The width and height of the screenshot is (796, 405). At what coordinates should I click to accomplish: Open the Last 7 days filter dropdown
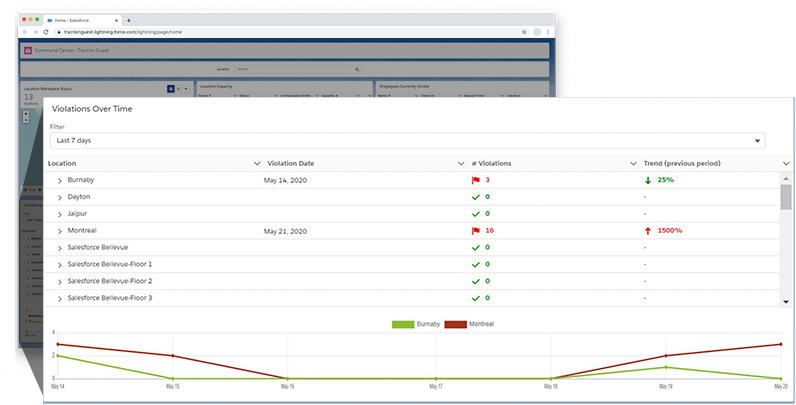pos(407,141)
